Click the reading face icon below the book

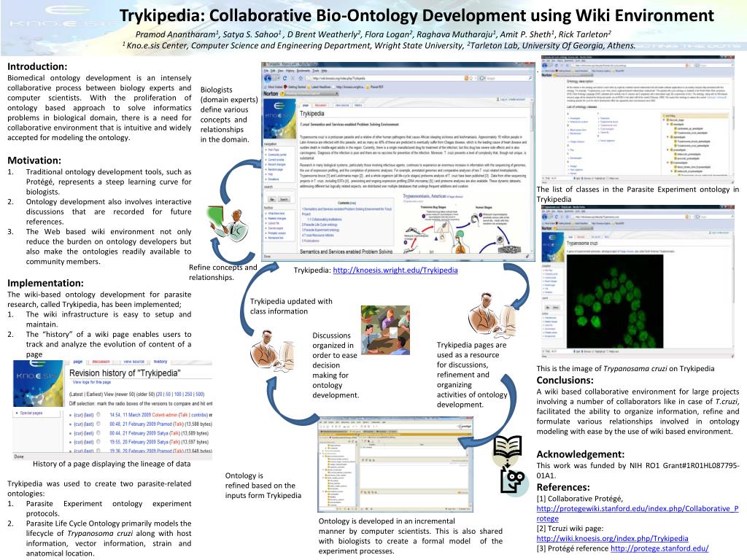(514, 480)
